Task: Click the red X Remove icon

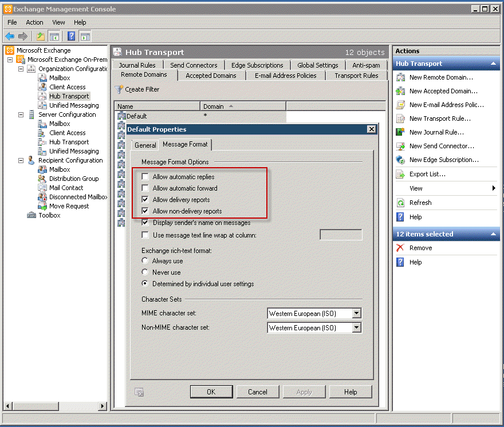Action: point(400,248)
